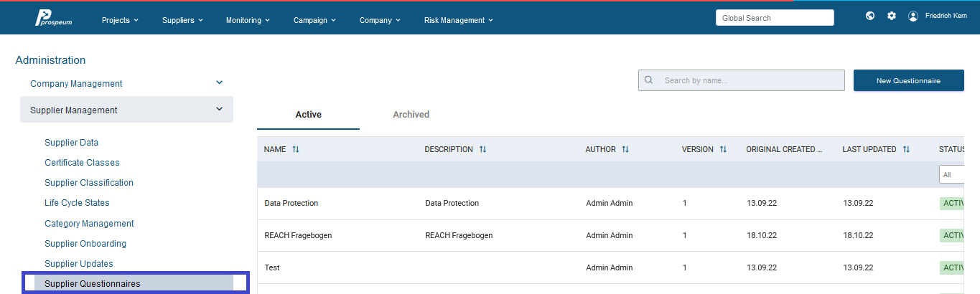Open the REACH Fragebogen questionnaire row
The height and width of the screenshot is (294, 980).
[x=618, y=235]
